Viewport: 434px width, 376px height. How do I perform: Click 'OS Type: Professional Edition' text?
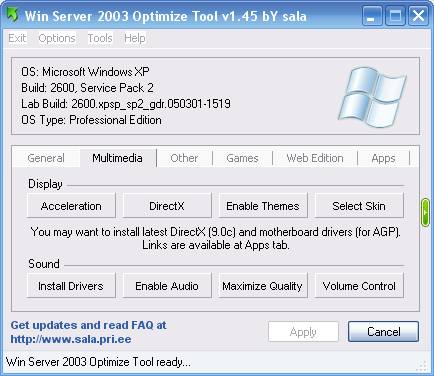(91, 120)
